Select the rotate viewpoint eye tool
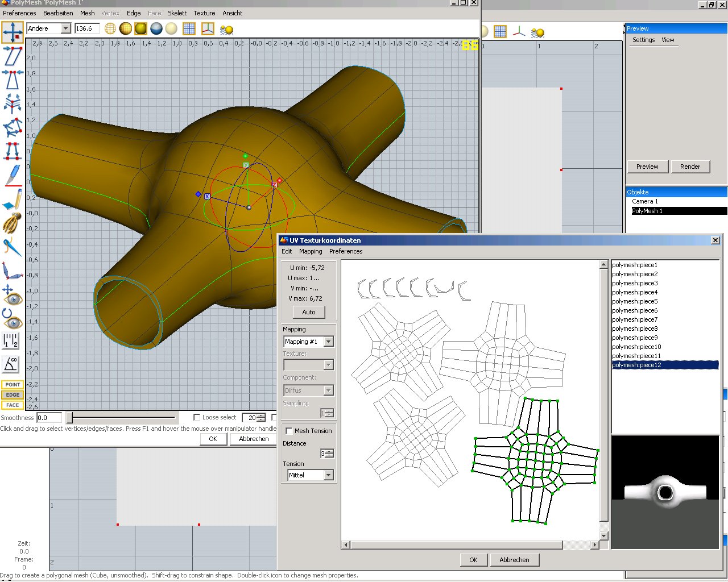The height and width of the screenshot is (582, 728). click(13, 318)
